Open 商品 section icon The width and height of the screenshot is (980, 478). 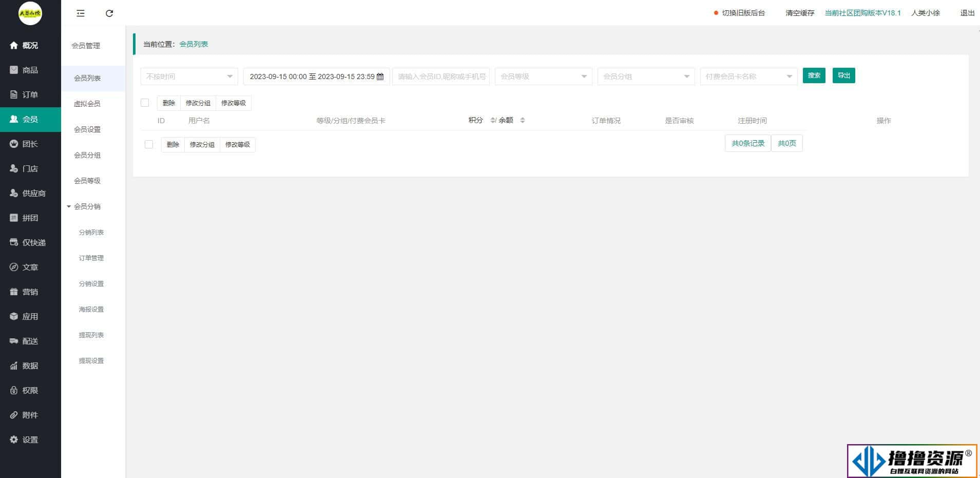click(x=14, y=70)
